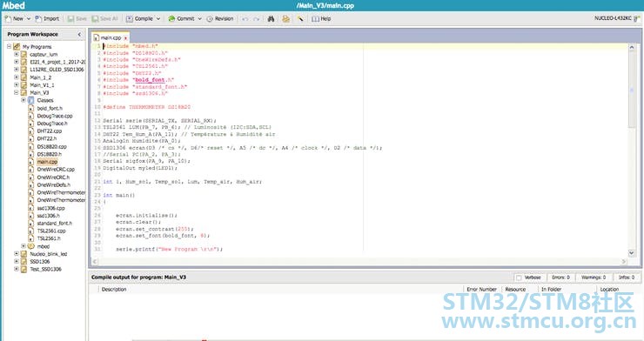Image resolution: width=644 pixels, height=341 pixels.
Task: Open DS18B20.cpp file
Action: click(x=51, y=146)
